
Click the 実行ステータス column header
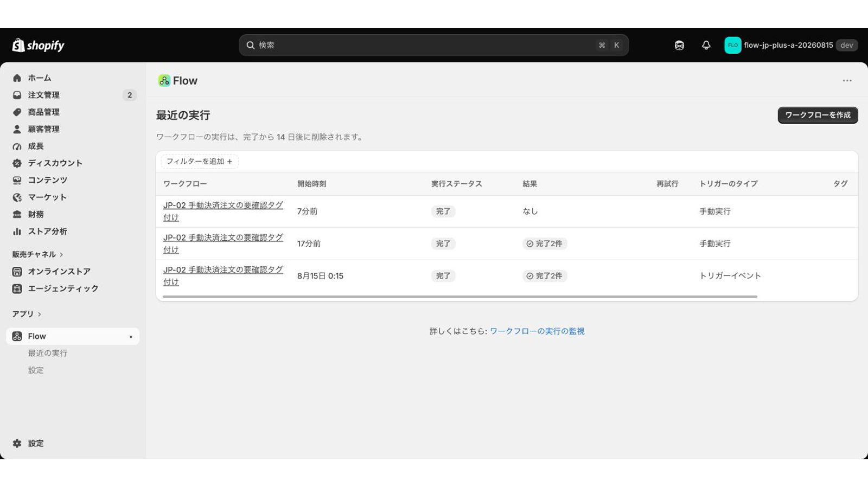point(457,184)
